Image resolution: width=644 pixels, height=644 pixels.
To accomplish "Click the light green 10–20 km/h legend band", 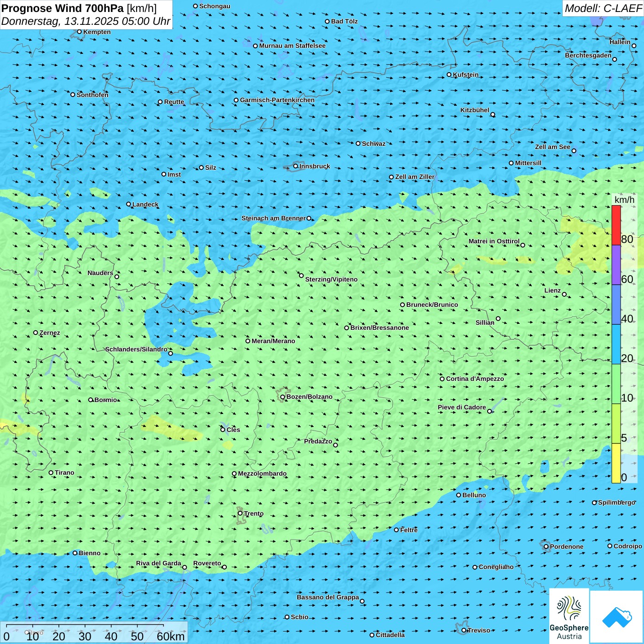I will [x=616, y=384].
